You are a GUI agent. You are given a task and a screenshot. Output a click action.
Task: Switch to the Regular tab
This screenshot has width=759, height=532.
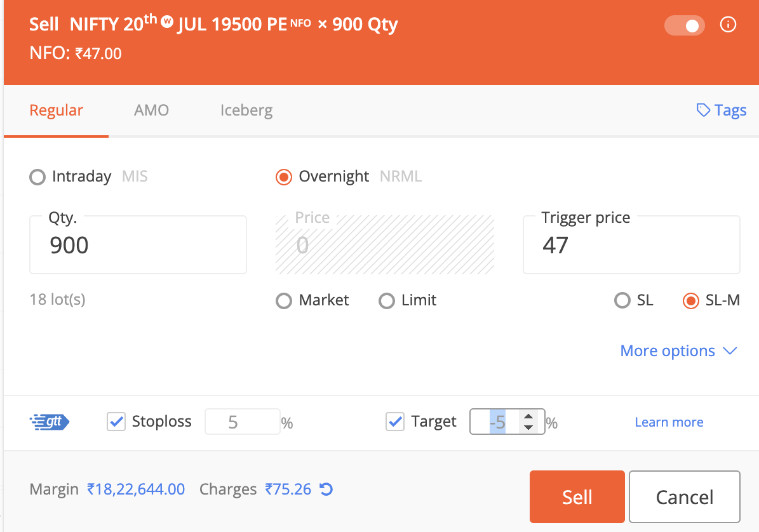[x=56, y=110]
